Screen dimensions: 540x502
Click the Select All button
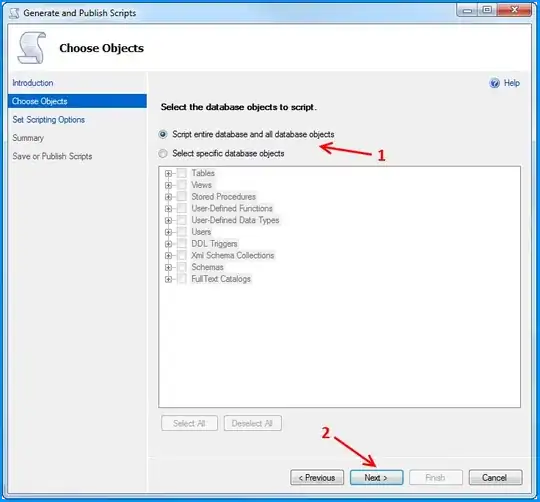pos(189,423)
